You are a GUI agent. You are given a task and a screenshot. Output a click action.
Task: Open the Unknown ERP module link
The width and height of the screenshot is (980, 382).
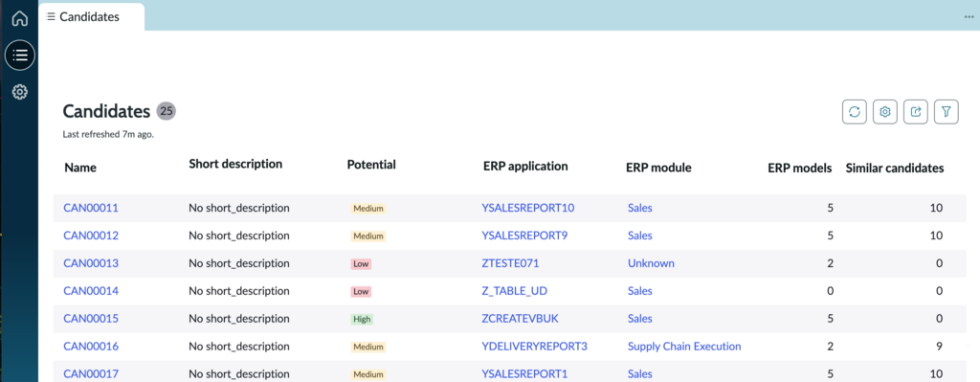(651, 263)
